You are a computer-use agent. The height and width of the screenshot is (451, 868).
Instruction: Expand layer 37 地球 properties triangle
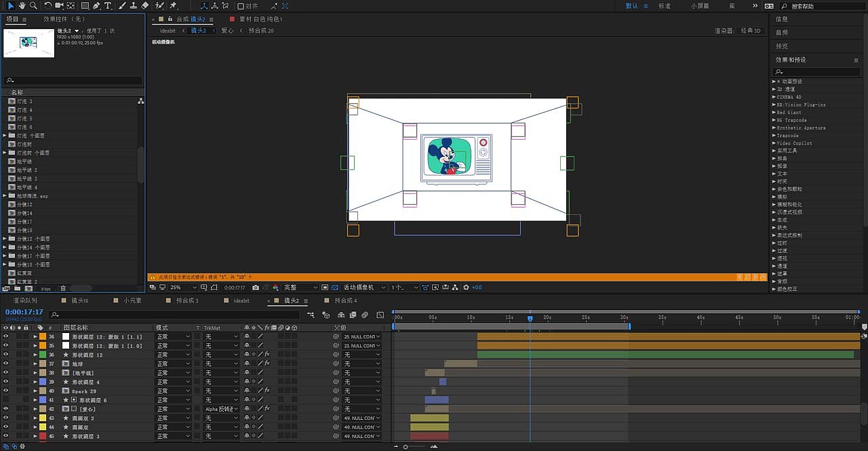pos(35,364)
